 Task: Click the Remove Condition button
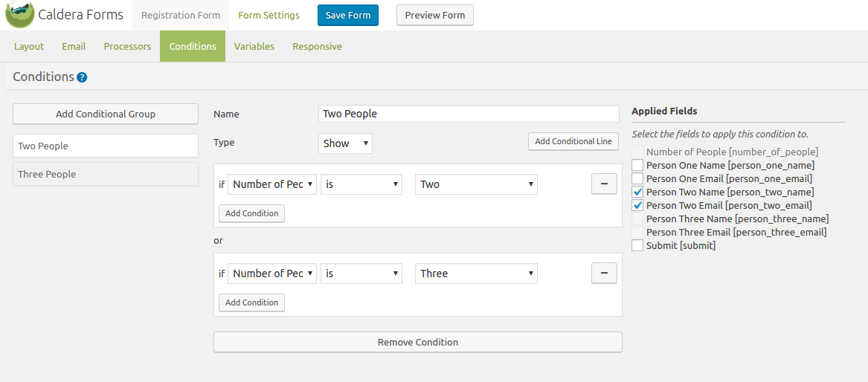pyautogui.click(x=417, y=342)
